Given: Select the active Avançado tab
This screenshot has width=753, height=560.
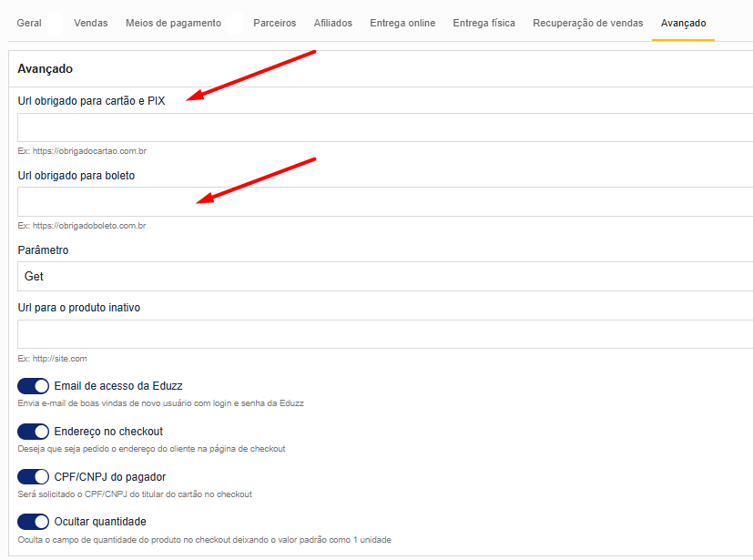Looking at the screenshot, I should point(683,23).
